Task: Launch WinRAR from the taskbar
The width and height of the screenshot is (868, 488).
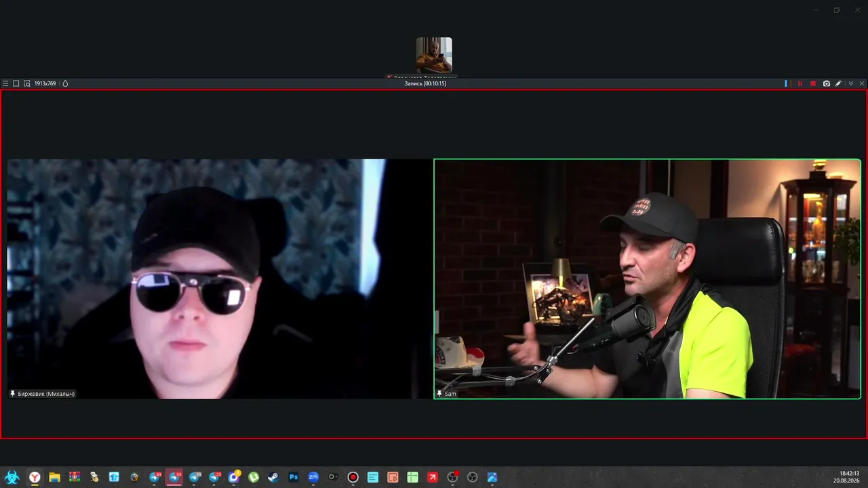Action: [74, 477]
